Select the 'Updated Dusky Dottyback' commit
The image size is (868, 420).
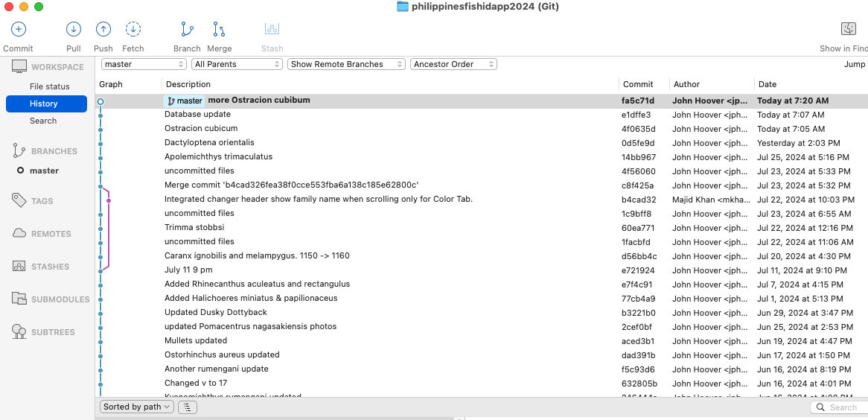click(x=482, y=313)
